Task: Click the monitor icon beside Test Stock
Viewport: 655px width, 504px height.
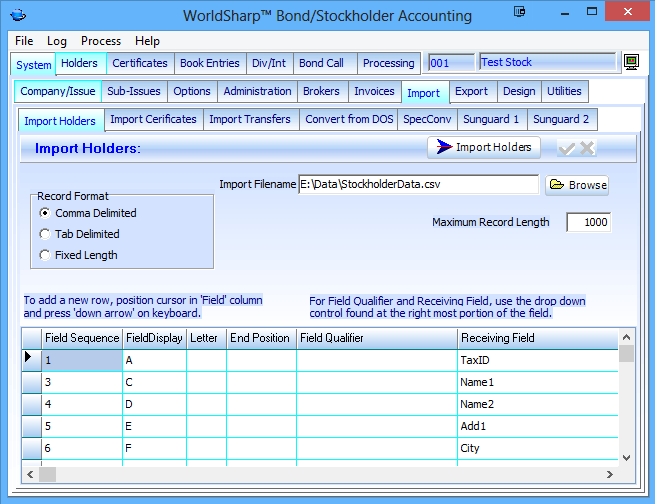Action: click(631, 62)
